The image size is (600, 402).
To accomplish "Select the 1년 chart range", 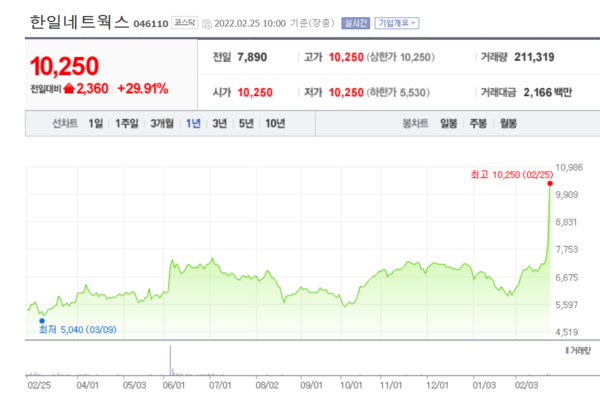I will coord(193,124).
